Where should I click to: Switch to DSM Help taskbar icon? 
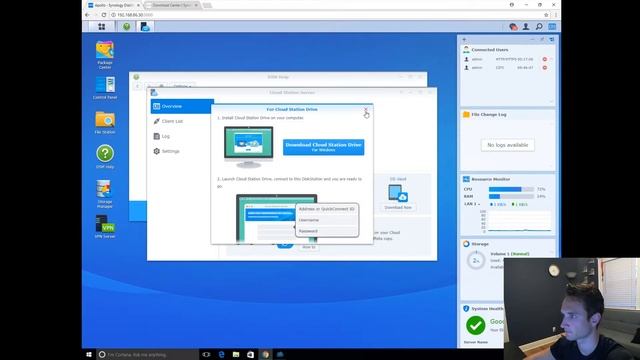click(x=127, y=27)
